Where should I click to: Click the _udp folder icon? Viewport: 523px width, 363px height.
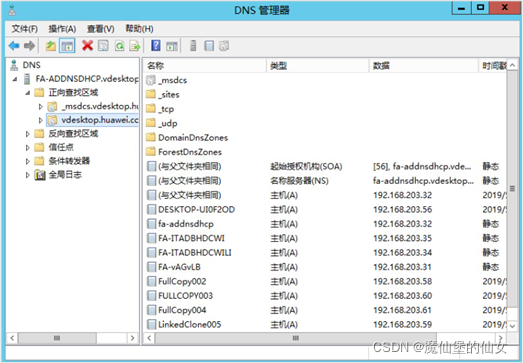[x=151, y=123]
